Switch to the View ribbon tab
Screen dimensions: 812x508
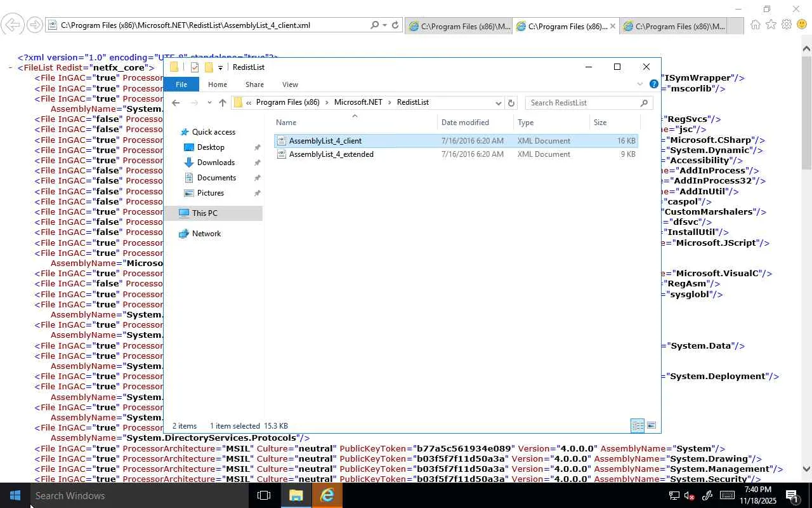290,84
